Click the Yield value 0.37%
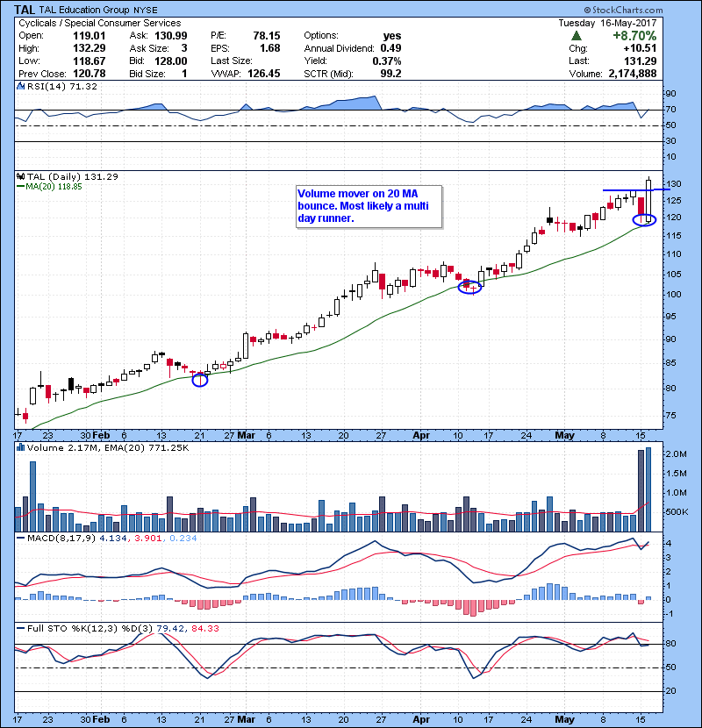 pos(387,61)
